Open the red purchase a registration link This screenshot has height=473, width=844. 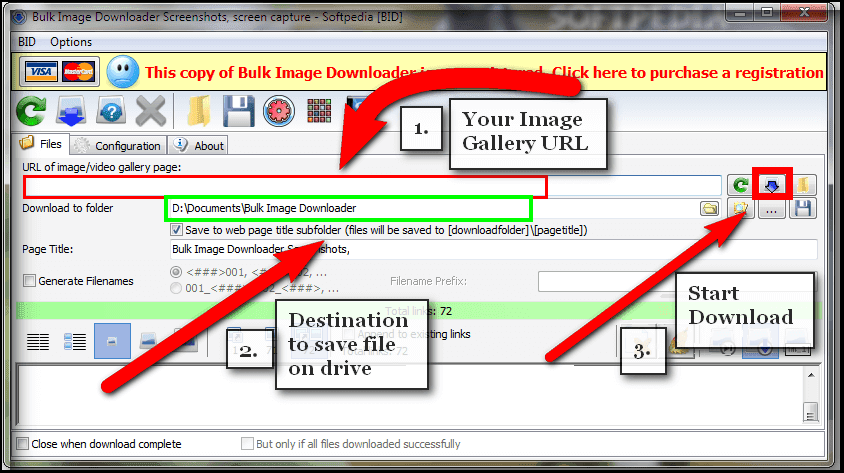(x=483, y=73)
